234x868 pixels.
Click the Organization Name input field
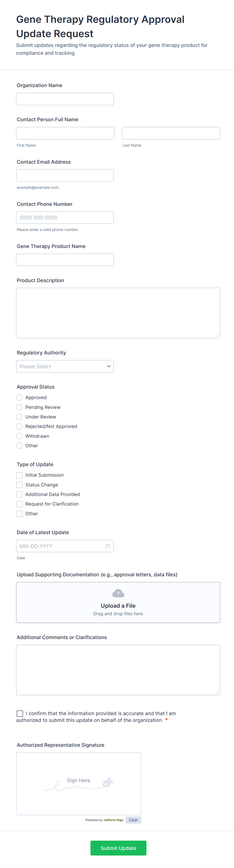pyautogui.click(x=65, y=99)
